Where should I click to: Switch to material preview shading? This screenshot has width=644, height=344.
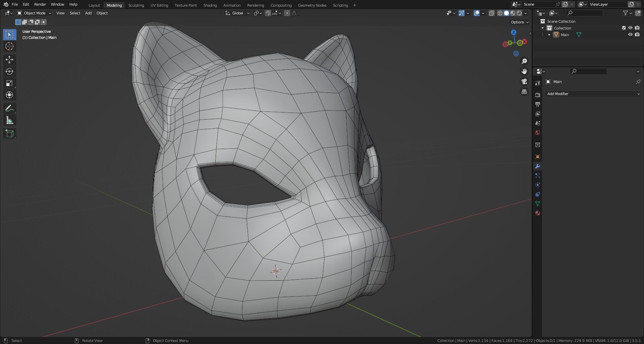513,13
